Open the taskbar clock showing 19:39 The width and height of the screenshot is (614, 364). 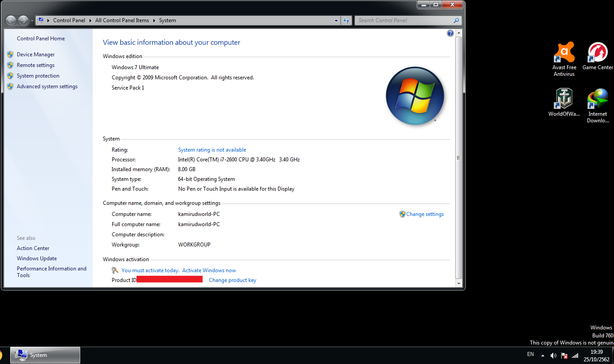point(596,356)
